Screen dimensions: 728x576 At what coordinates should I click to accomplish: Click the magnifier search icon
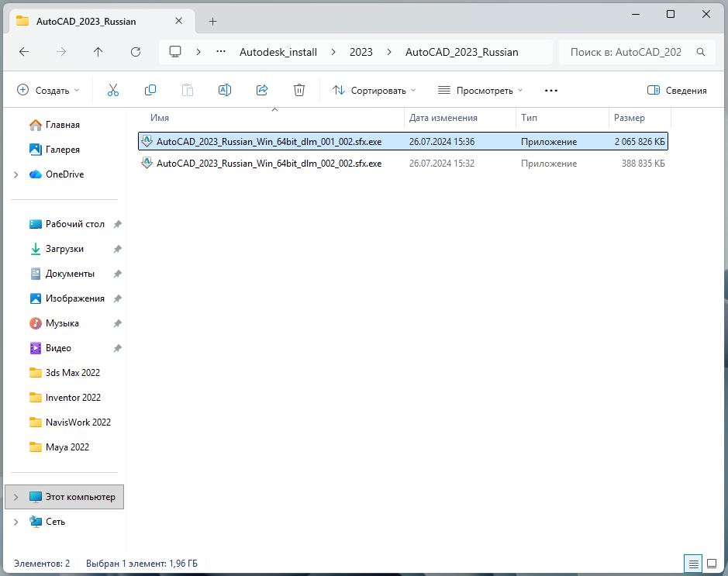point(701,52)
